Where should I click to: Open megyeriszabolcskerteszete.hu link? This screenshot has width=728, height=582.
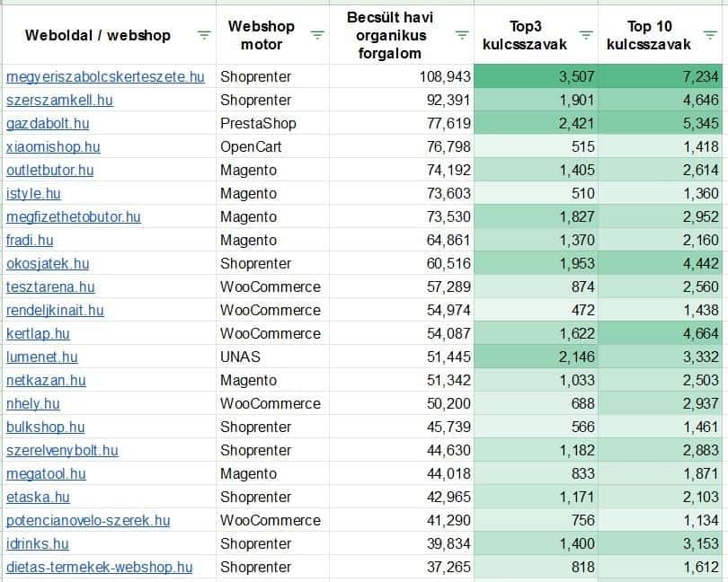click(x=105, y=77)
